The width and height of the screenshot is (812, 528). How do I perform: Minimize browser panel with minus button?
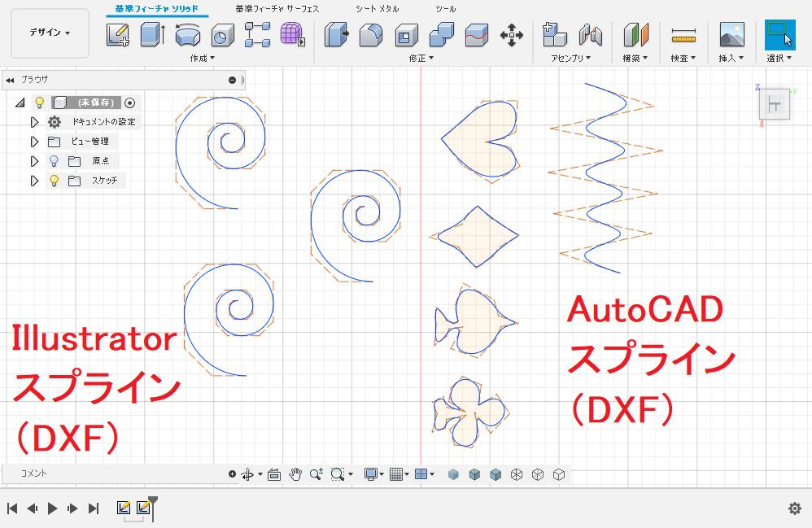(232, 80)
